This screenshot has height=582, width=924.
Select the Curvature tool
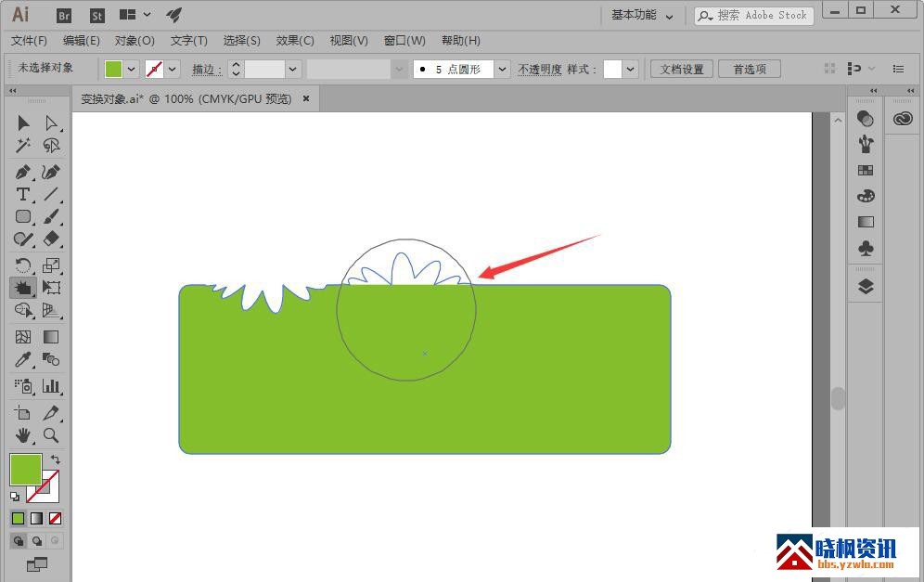pos(51,172)
